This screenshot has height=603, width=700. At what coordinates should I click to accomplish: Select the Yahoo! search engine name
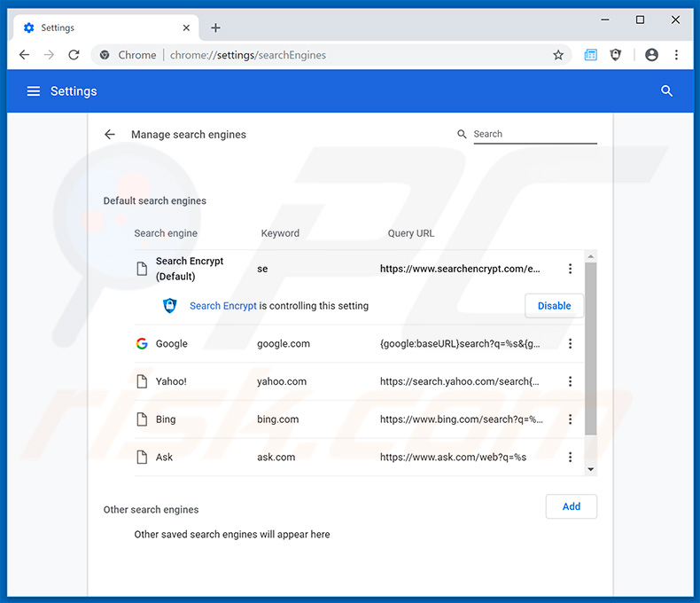click(x=171, y=381)
